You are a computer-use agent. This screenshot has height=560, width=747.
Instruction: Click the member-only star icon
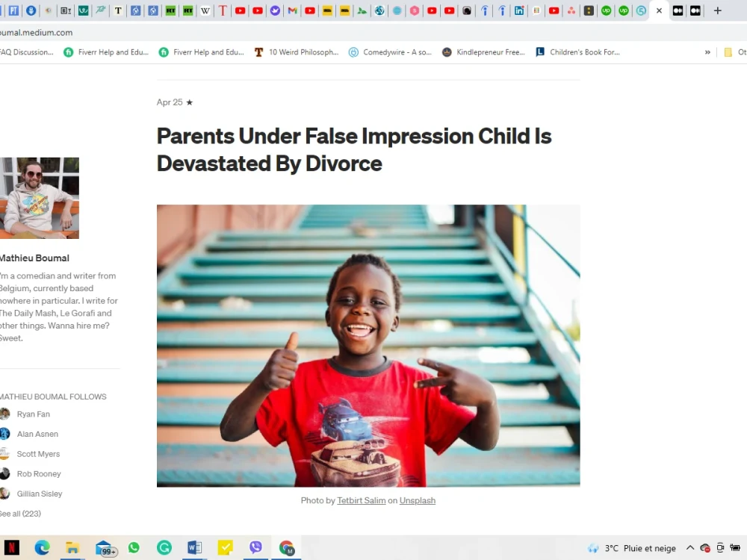pyautogui.click(x=190, y=102)
